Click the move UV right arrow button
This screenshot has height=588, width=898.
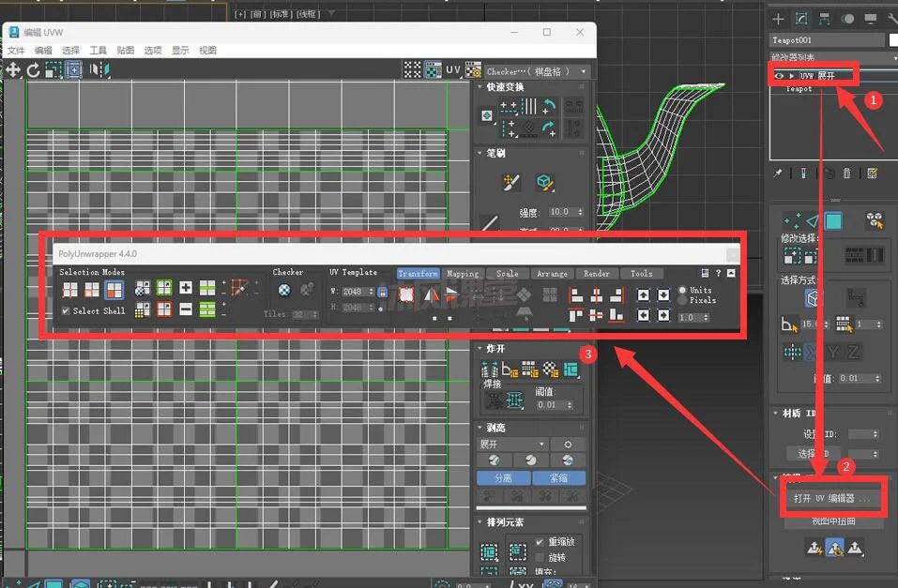pyautogui.click(x=663, y=315)
